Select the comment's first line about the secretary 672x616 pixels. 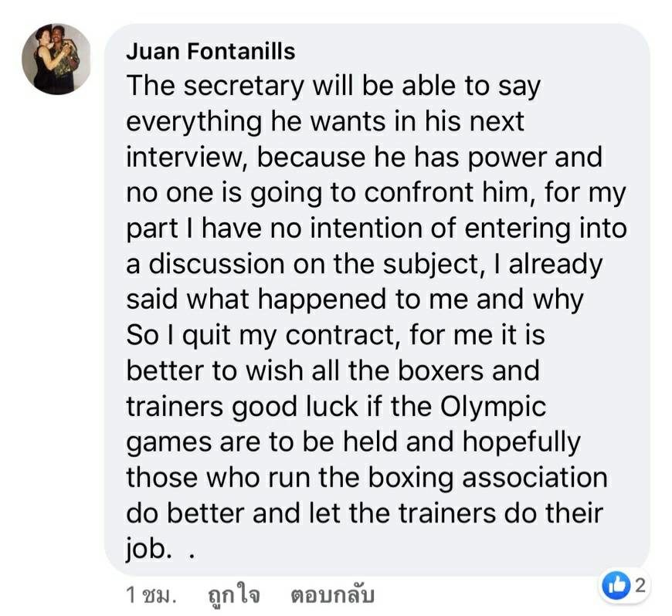[334, 87]
